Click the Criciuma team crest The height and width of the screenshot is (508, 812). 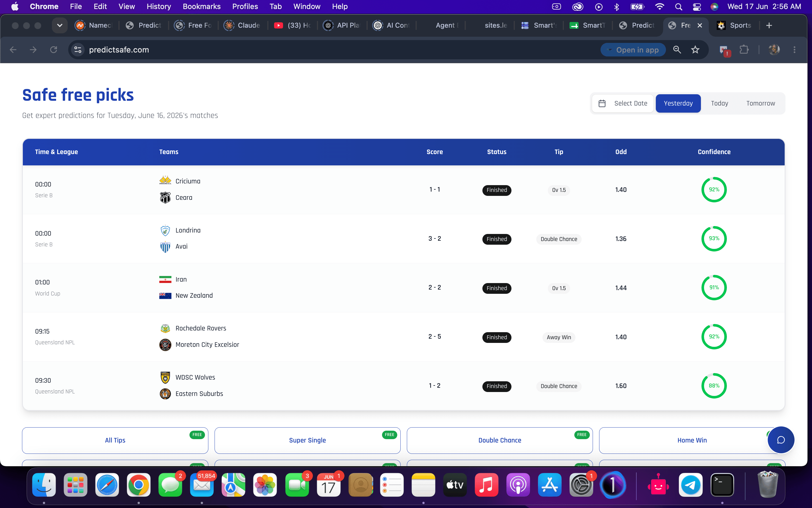[x=165, y=181]
